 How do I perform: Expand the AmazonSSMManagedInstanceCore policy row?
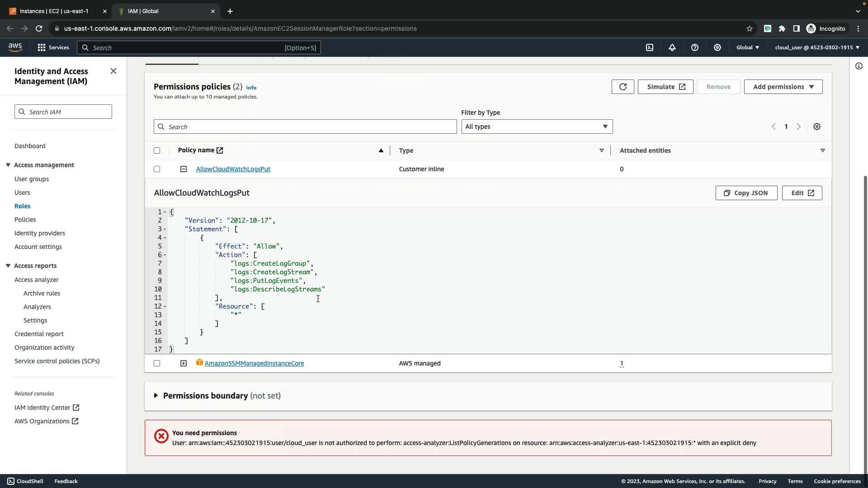[184, 363]
